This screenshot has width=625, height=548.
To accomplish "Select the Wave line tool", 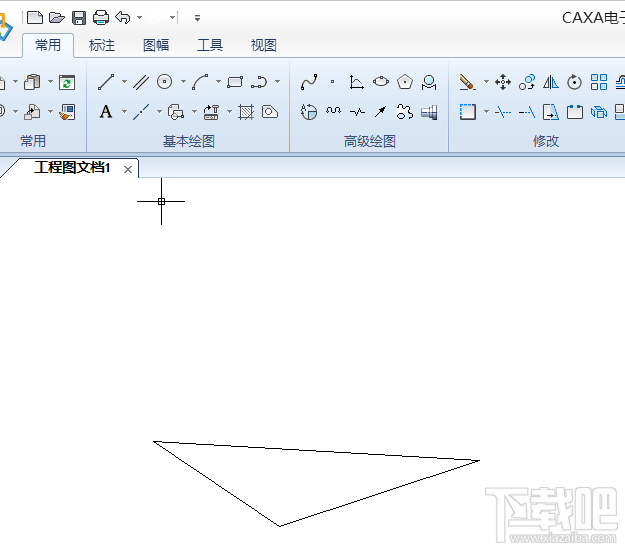I will 333,110.
